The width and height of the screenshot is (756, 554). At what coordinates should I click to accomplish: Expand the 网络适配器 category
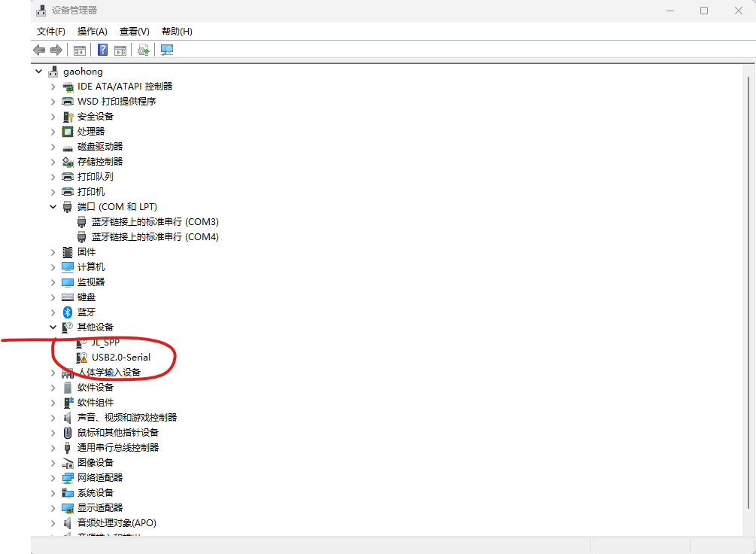point(52,477)
